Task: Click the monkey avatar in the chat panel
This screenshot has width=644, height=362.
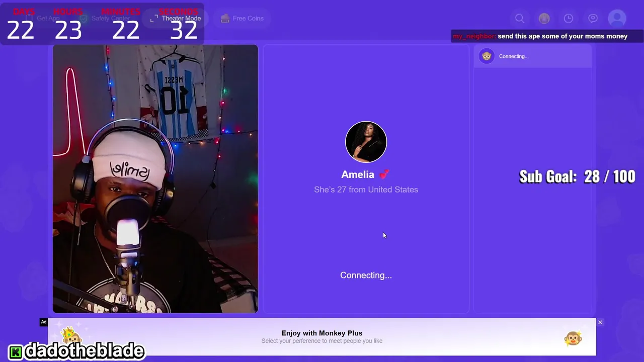Action: click(x=486, y=56)
